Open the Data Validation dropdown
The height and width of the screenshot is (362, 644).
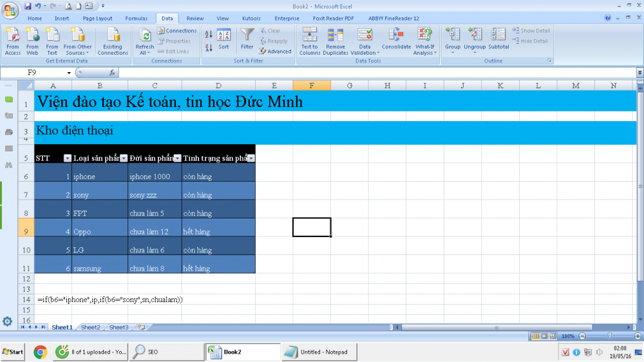point(365,50)
